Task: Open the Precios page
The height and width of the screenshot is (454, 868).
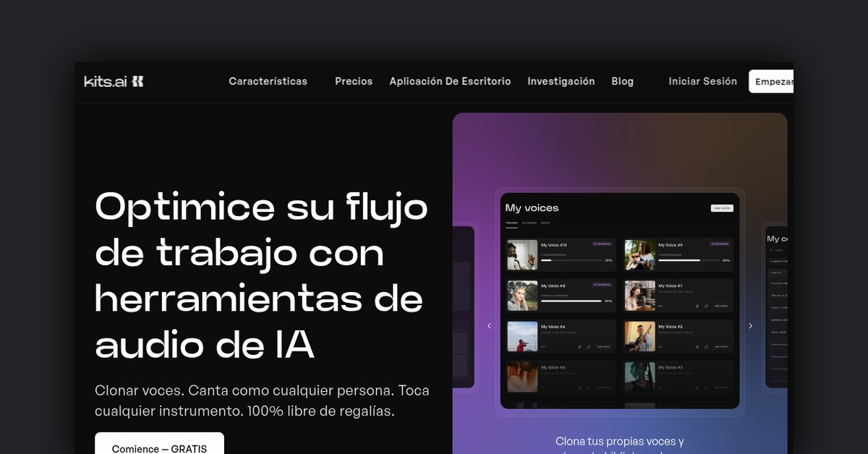Action: 354,82
